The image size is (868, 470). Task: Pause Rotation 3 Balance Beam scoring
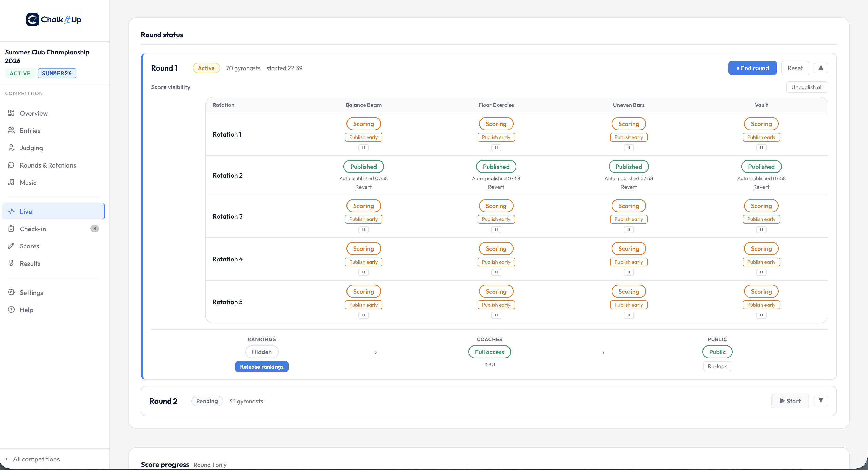363,229
